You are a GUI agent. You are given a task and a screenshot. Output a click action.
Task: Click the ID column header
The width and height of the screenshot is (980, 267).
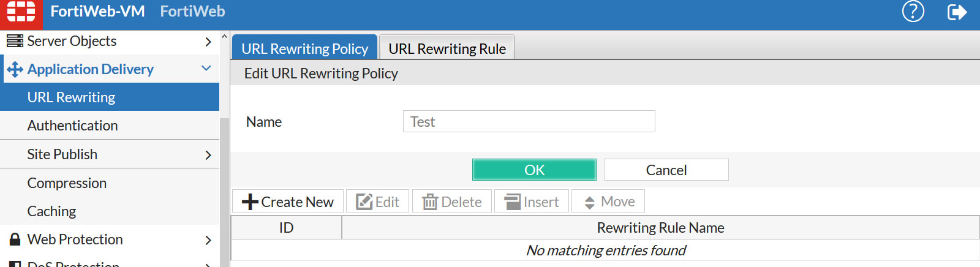click(x=286, y=227)
